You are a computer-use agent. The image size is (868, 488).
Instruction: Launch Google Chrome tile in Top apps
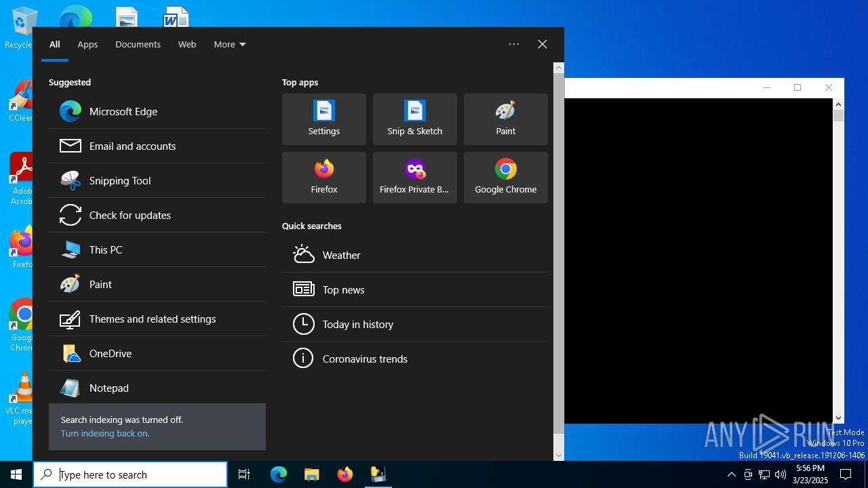[x=506, y=178]
